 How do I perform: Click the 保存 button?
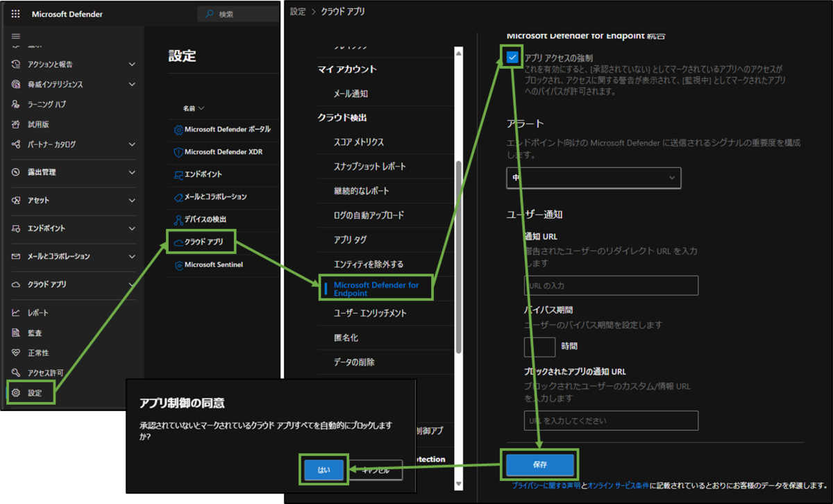pyautogui.click(x=540, y=464)
